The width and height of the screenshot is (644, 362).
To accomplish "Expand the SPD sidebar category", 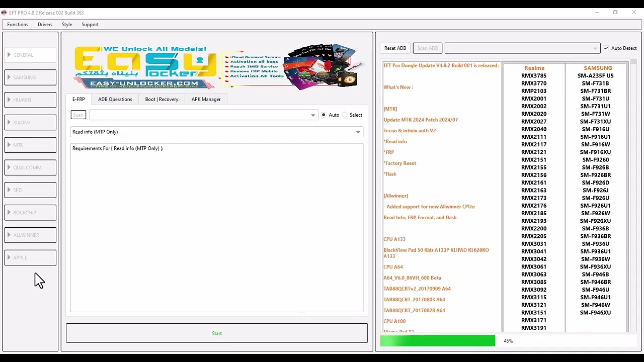I will (30, 190).
